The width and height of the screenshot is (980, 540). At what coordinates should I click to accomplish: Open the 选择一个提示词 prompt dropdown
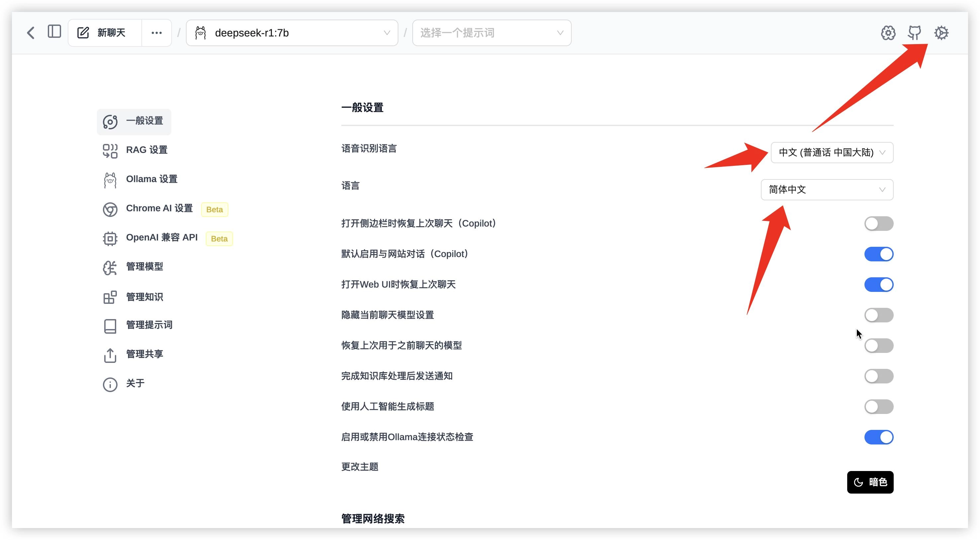click(492, 33)
